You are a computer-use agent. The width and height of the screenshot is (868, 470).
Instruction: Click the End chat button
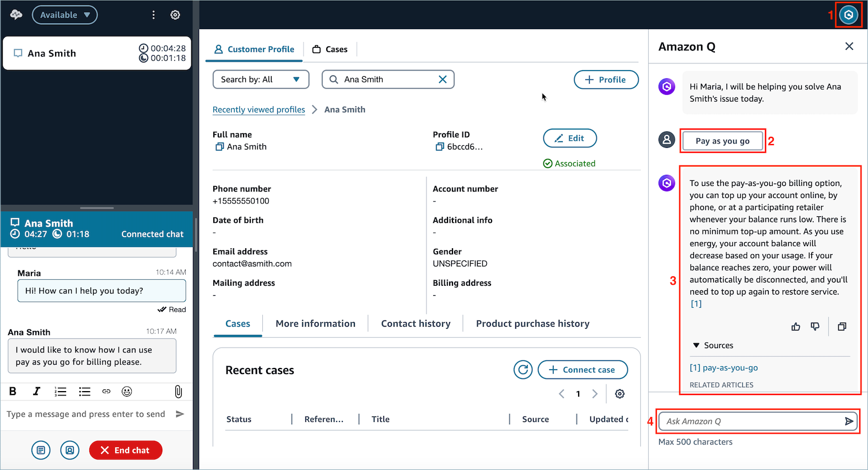[x=126, y=450]
